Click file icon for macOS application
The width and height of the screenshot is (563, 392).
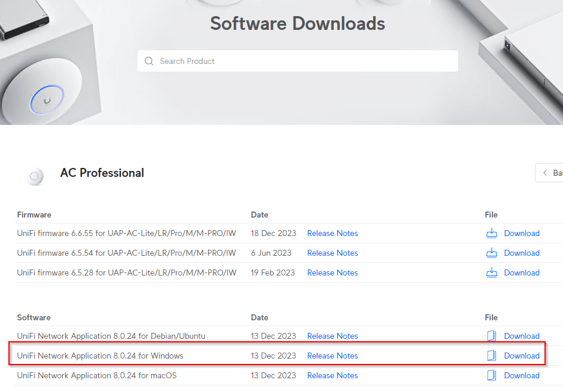click(492, 375)
